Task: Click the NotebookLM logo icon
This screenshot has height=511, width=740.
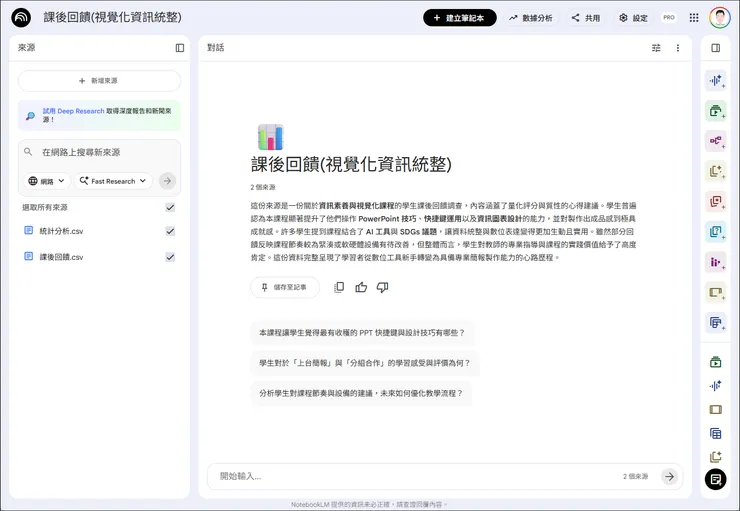Action: tap(21, 17)
